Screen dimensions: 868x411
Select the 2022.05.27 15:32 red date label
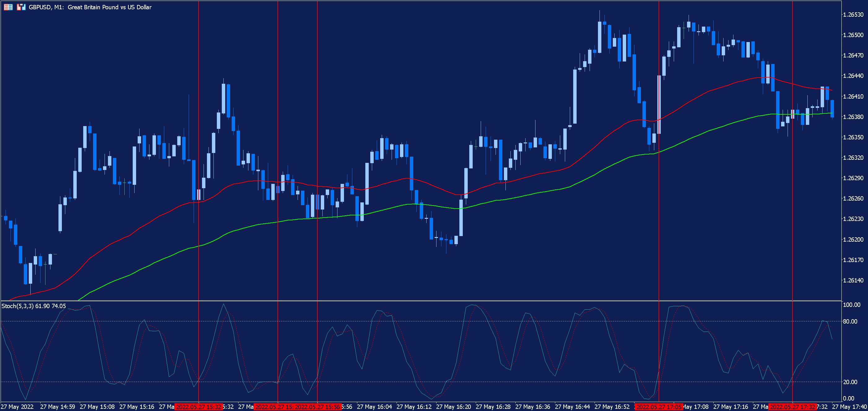point(199,407)
